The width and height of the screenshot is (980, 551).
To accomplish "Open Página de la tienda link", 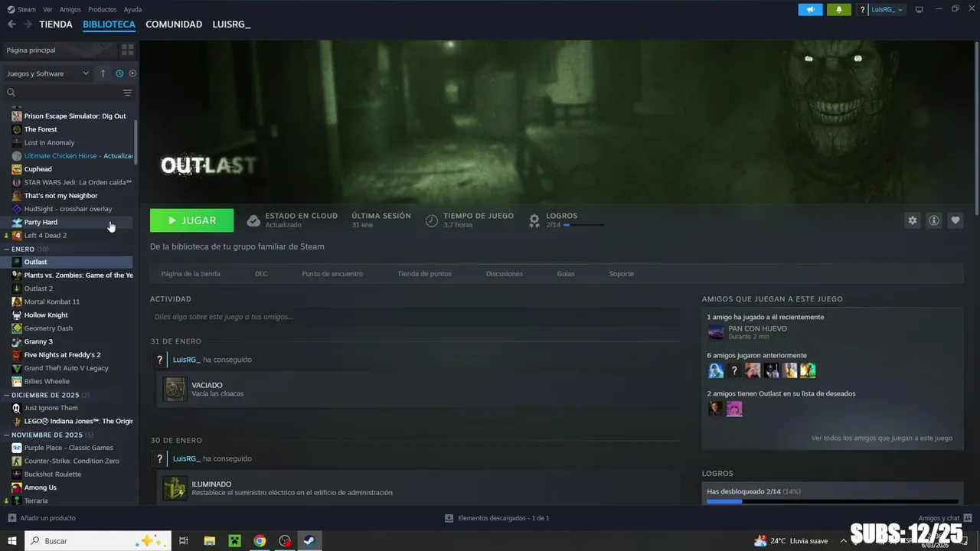I will click(x=191, y=273).
